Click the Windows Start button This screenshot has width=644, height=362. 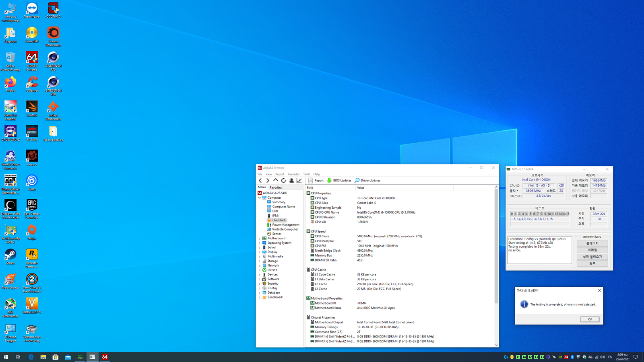(x=6, y=357)
